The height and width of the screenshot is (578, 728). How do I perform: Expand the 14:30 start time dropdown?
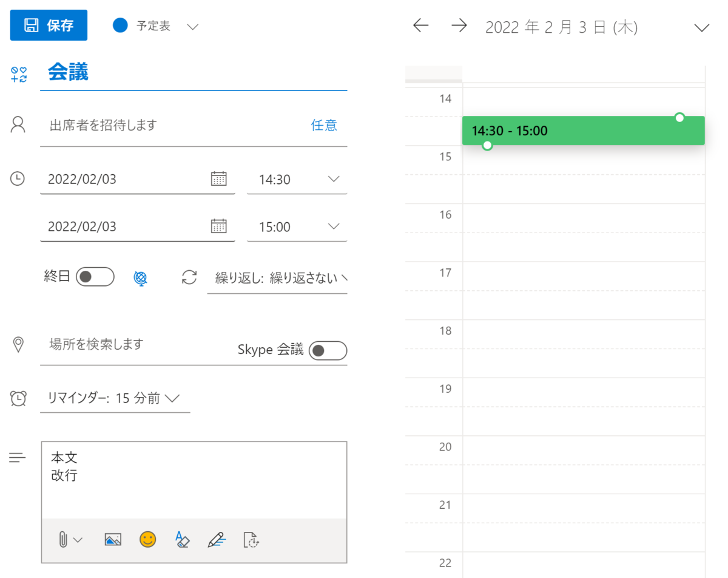(297, 179)
